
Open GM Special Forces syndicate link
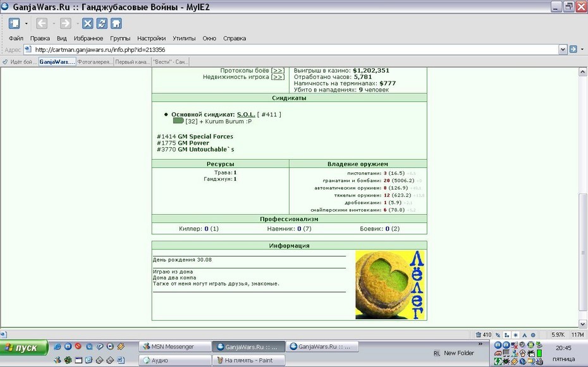205,136
